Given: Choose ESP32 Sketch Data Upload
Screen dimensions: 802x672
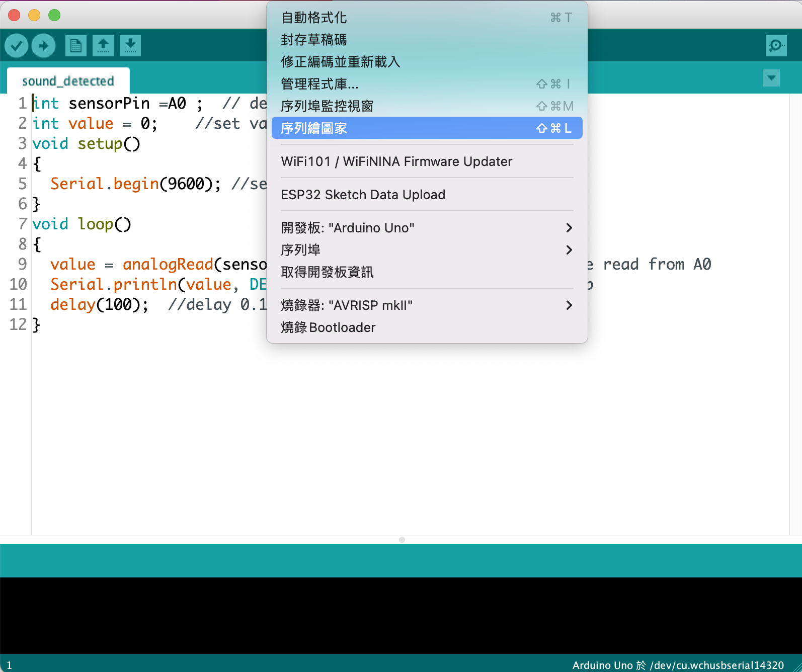Looking at the screenshot, I should [427, 195].
